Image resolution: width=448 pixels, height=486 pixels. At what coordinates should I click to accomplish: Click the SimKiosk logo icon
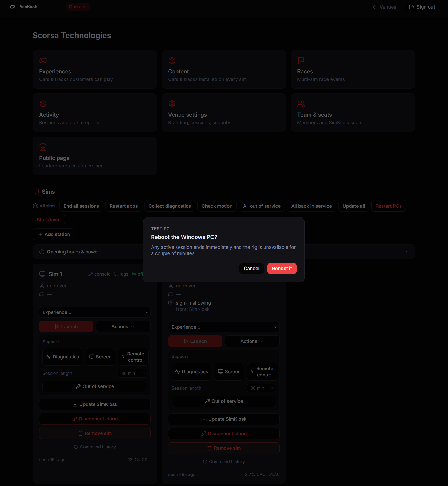(12, 7)
